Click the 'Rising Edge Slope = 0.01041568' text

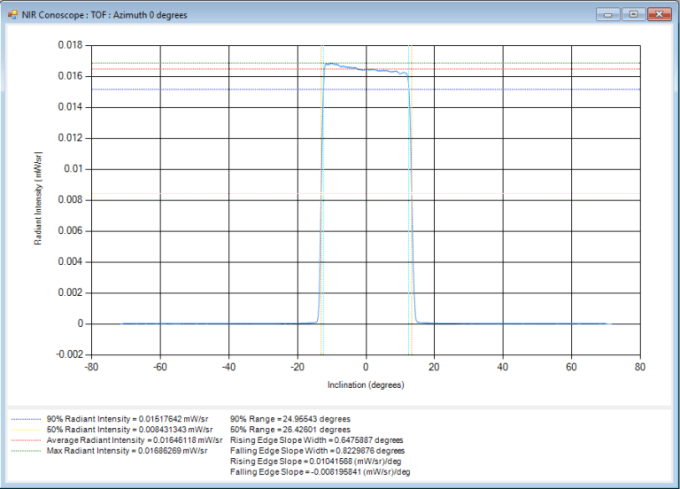(x=316, y=461)
